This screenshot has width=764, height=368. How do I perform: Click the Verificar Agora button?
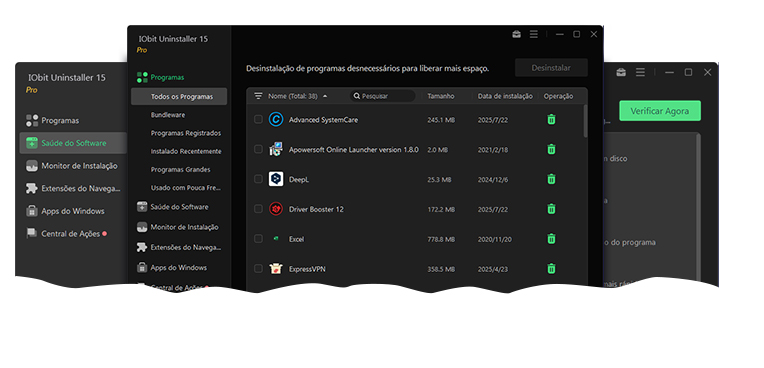pos(660,111)
